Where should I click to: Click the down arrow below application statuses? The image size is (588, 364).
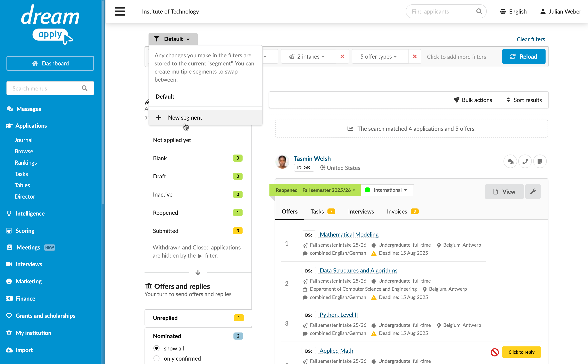click(198, 272)
